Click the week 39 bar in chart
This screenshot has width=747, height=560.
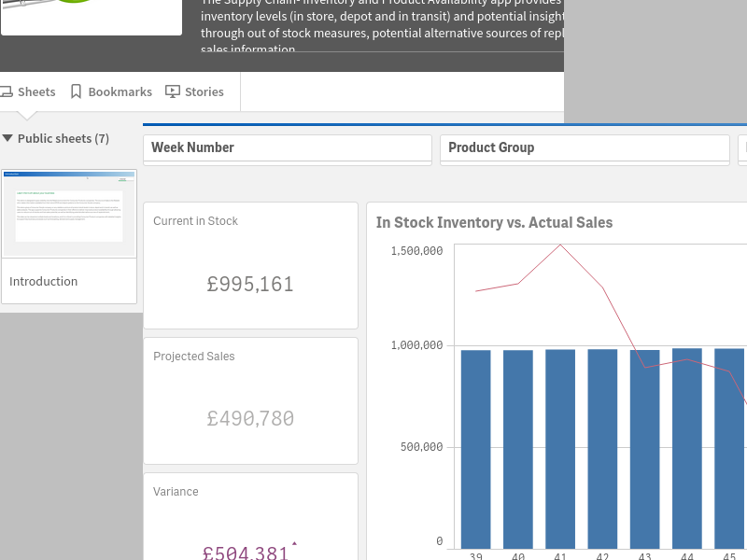point(475,450)
